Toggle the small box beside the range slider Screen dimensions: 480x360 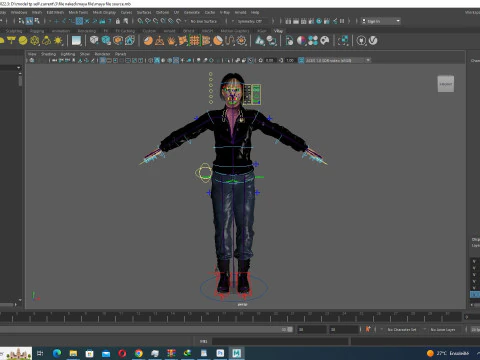tap(290, 329)
